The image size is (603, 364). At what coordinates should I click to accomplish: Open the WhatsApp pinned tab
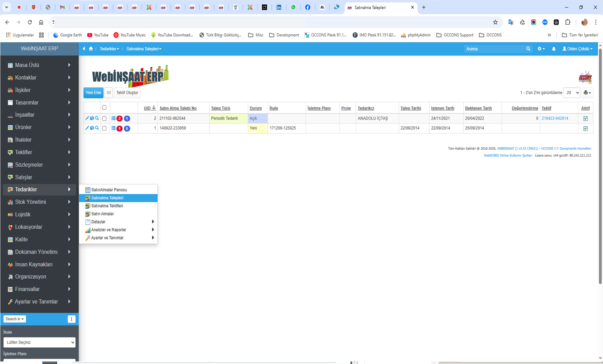[293, 7]
